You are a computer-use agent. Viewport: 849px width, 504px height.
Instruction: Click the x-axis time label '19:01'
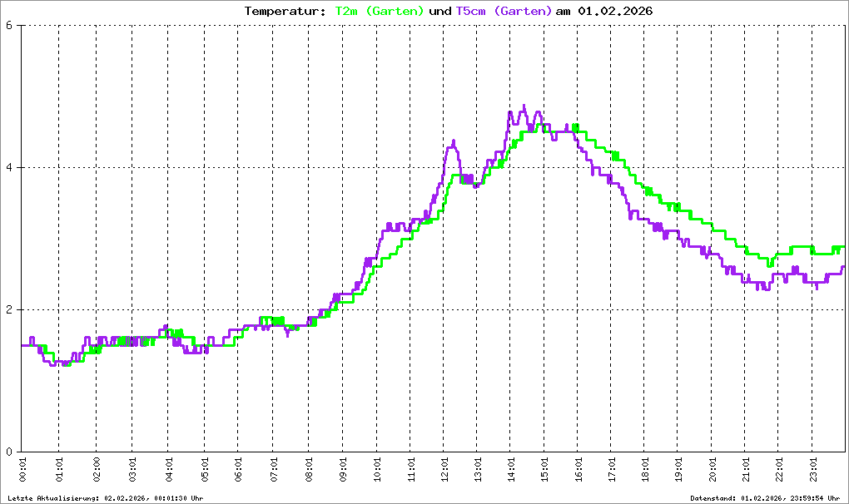678,469
